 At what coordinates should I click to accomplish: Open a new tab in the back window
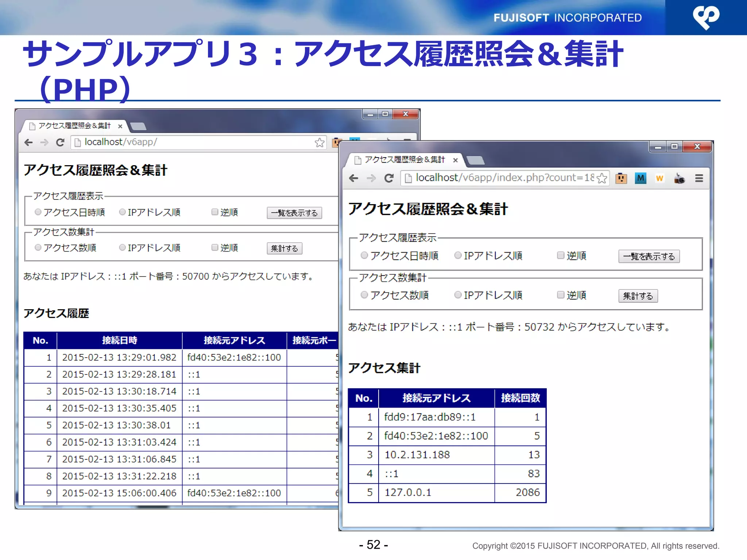(138, 126)
